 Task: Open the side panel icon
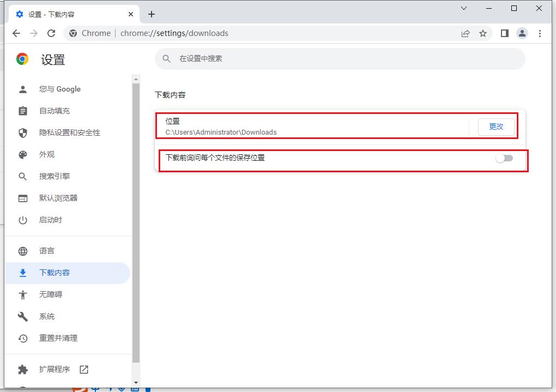pyautogui.click(x=504, y=33)
